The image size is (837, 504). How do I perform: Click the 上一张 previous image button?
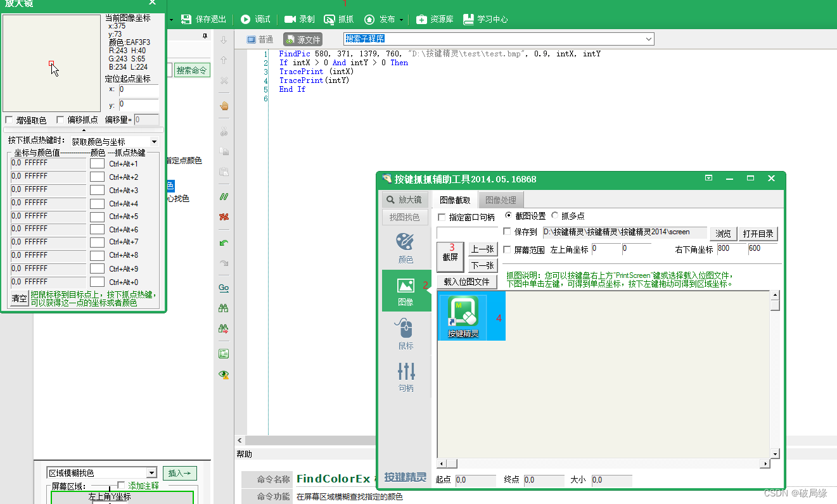tap(482, 249)
